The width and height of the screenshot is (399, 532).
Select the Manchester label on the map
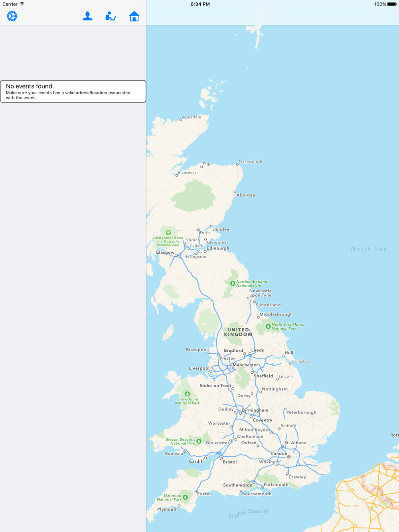245,365
